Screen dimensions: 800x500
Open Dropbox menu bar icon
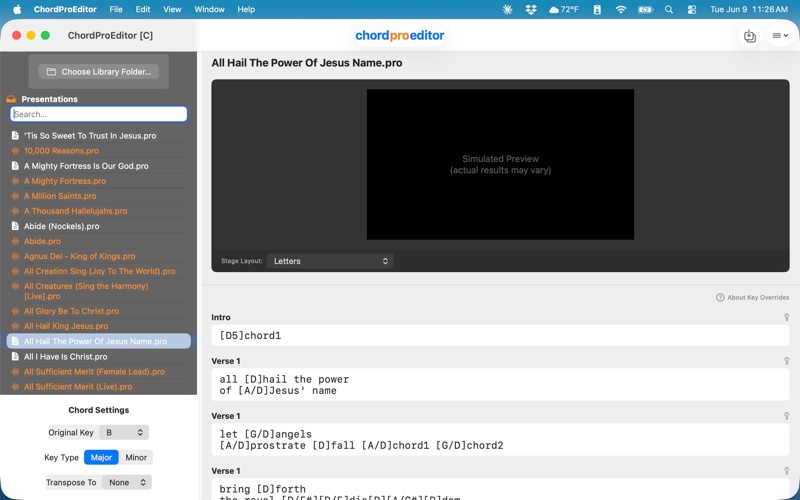531,9
